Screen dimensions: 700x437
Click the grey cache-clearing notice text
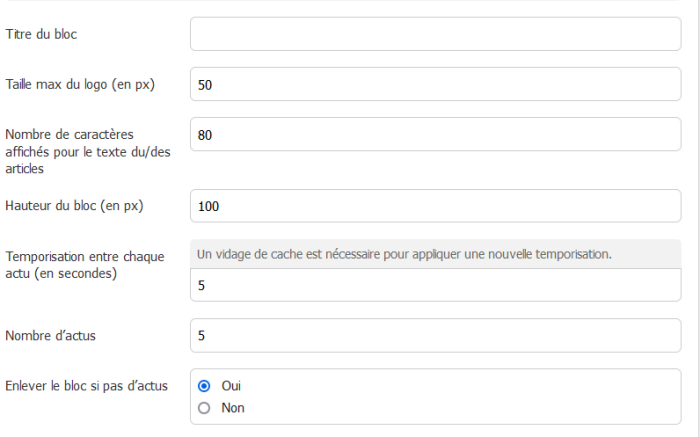pyautogui.click(x=404, y=254)
